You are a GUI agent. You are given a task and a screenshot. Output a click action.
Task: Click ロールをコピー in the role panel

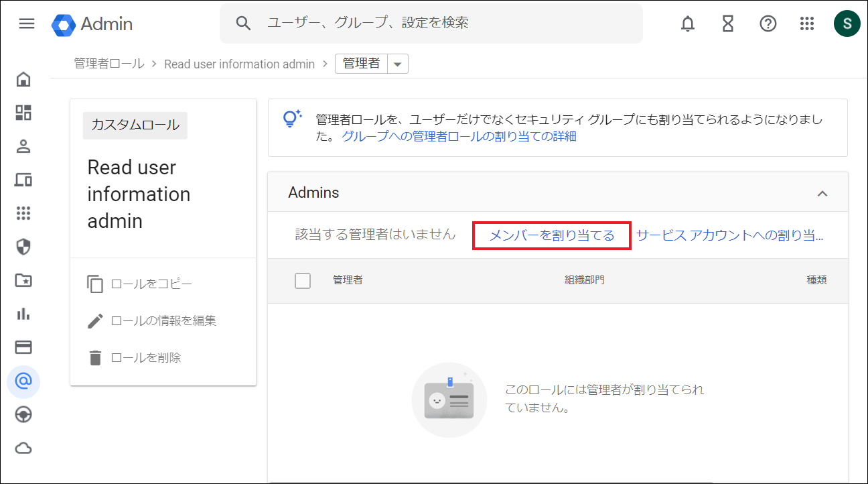tap(151, 284)
